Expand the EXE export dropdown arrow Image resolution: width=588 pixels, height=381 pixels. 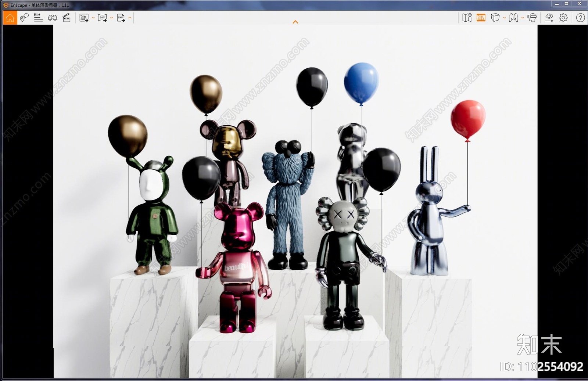(130, 18)
